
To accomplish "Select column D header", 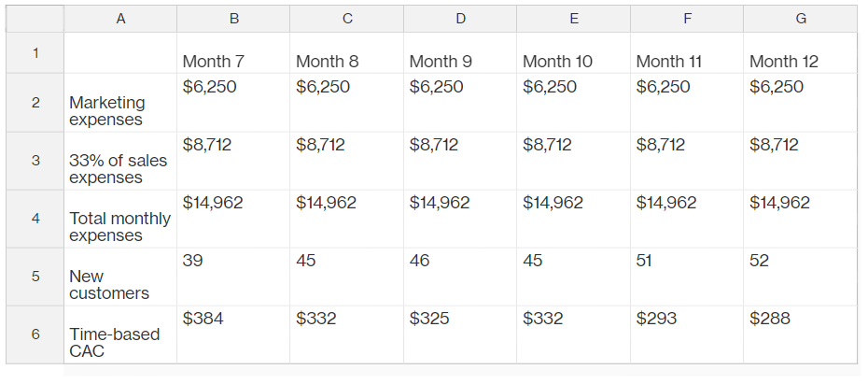I will pos(460,19).
